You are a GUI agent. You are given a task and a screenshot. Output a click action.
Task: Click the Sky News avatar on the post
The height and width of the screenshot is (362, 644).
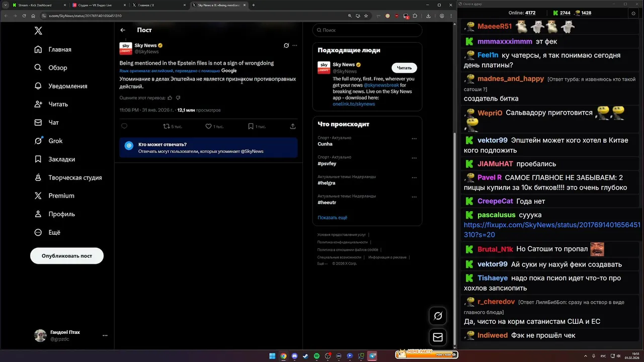(x=125, y=48)
